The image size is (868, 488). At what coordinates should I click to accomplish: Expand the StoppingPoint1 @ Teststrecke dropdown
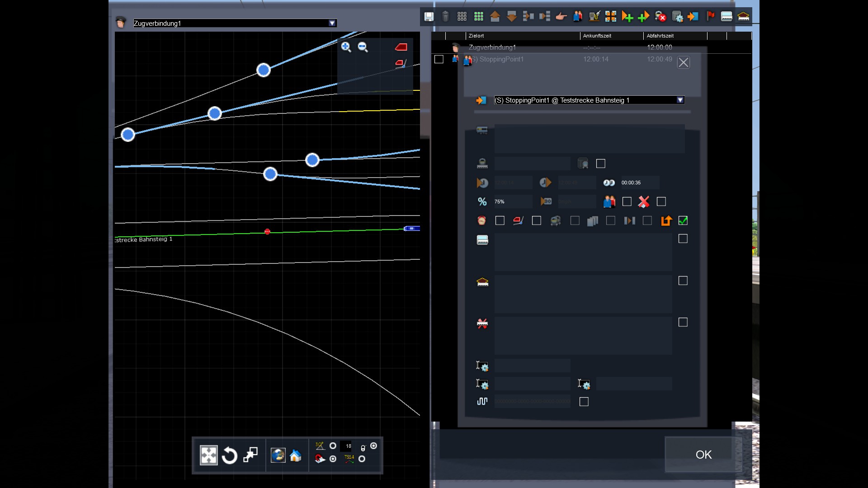pyautogui.click(x=680, y=100)
